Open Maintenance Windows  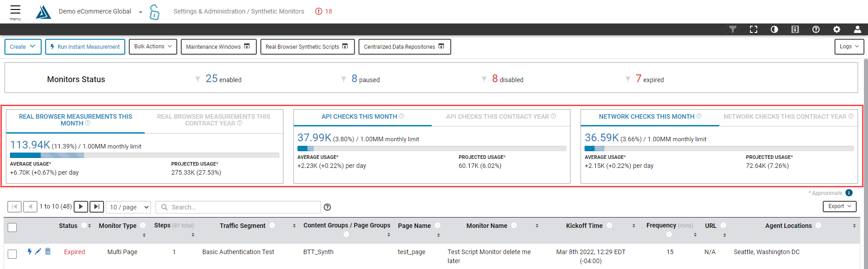[x=218, y=46]
